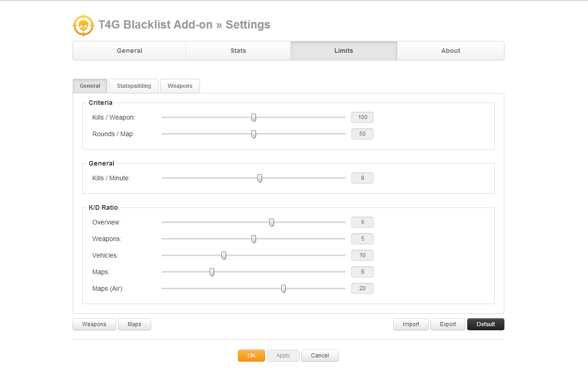Click the Kills / Weapon label

tap(114, 117)
